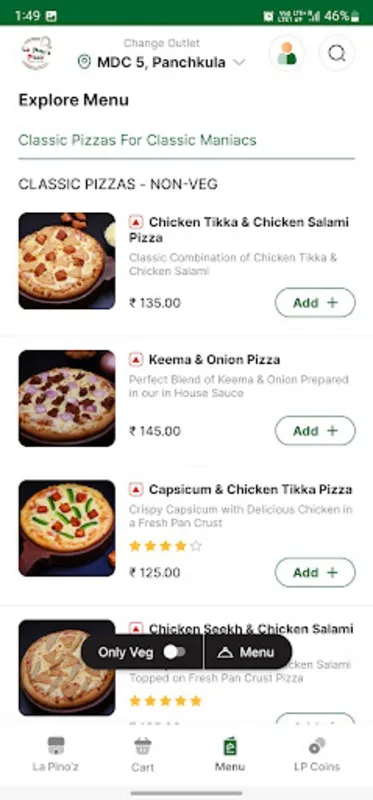Open the Cart basket icon
This screenshot has width=373, height=800.
click(142, 746)
